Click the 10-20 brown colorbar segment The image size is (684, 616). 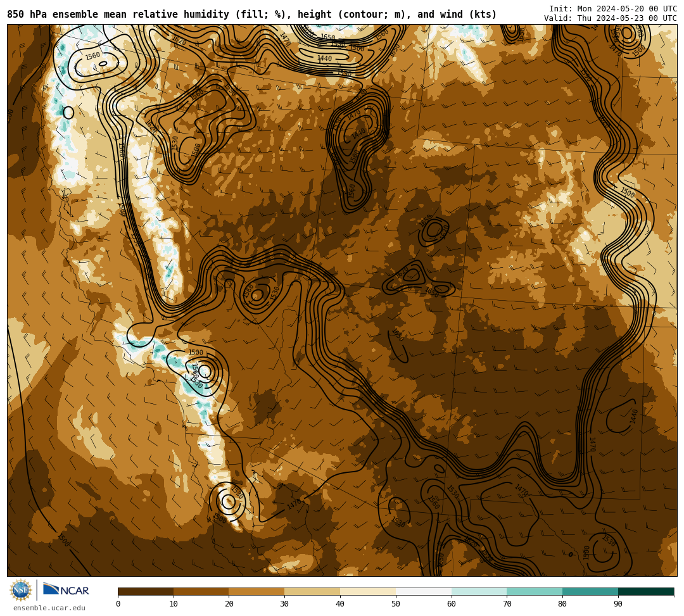[x=201, y=591]
